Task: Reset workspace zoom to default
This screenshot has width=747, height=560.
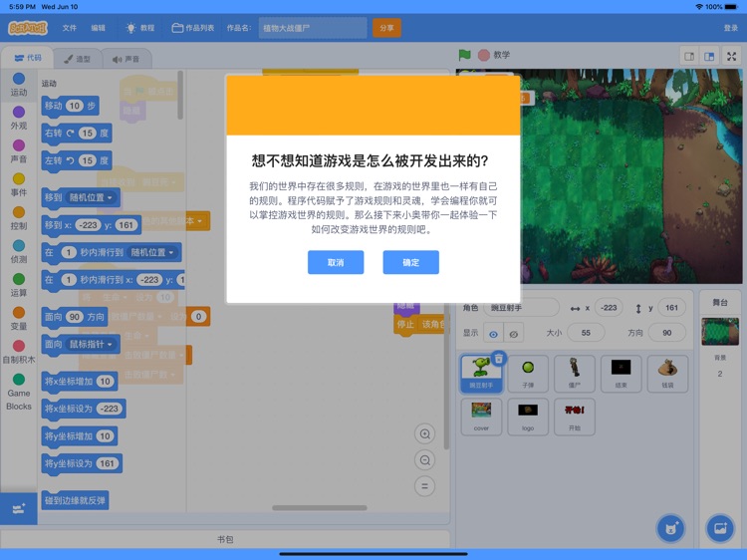Action: (x=425, y=486)
